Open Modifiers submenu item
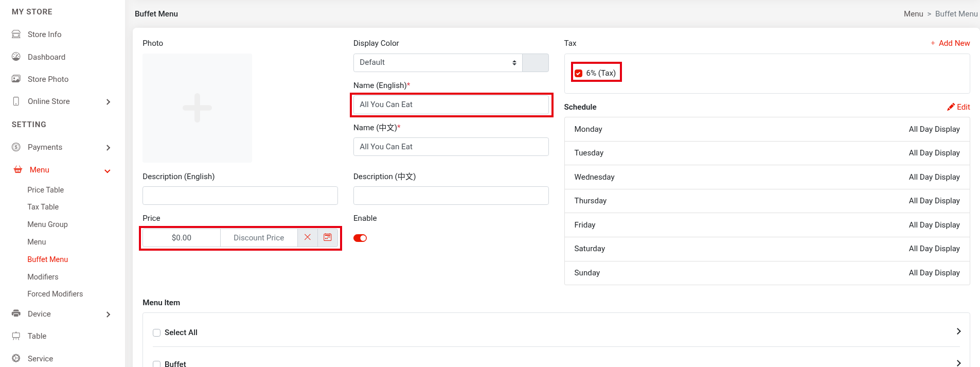 pyautogui.click(x=43, y=277)
